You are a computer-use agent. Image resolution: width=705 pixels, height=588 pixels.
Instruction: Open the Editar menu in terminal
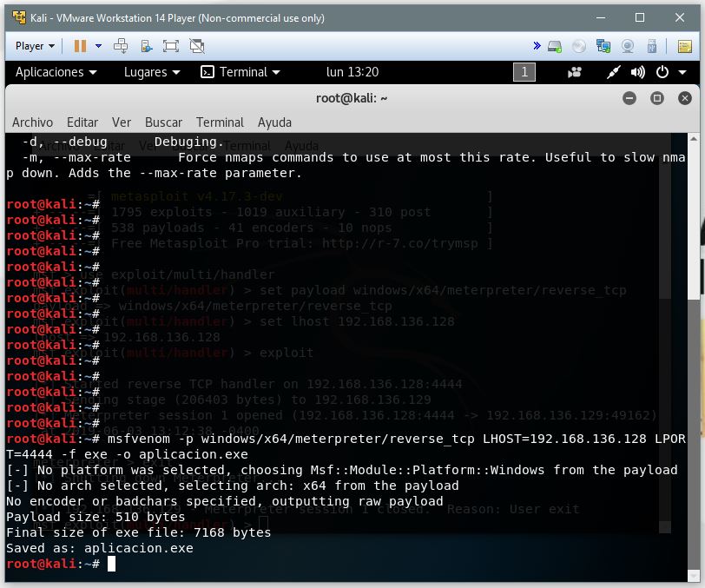[82, 122]
